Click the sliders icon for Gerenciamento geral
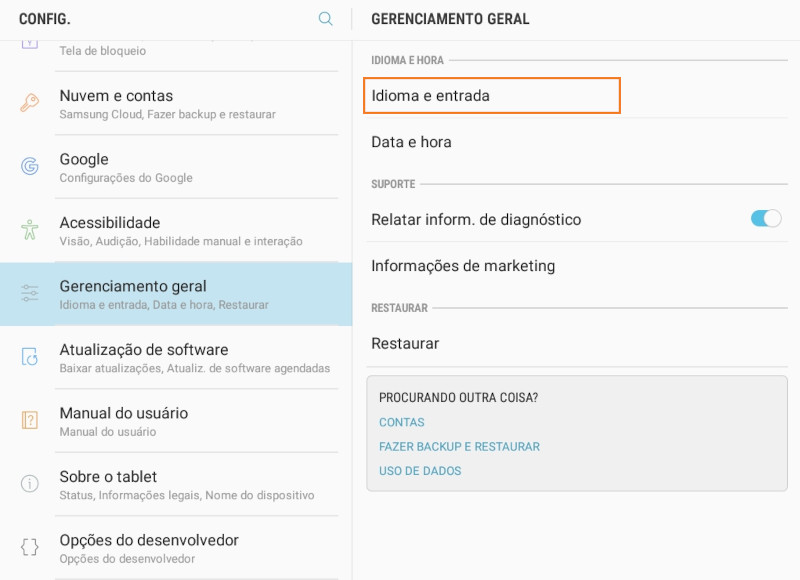The width and height of the screenshot is (800, 580). point(30,293)
